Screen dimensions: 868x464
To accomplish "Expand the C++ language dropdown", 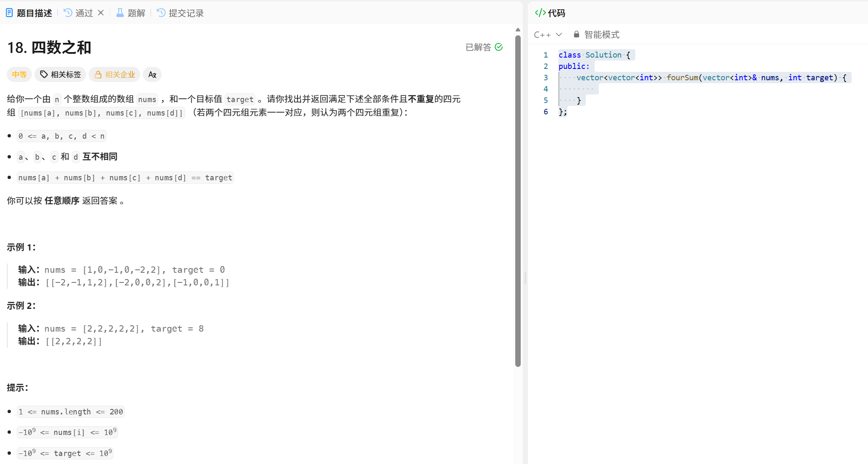I will click(543, 35).
